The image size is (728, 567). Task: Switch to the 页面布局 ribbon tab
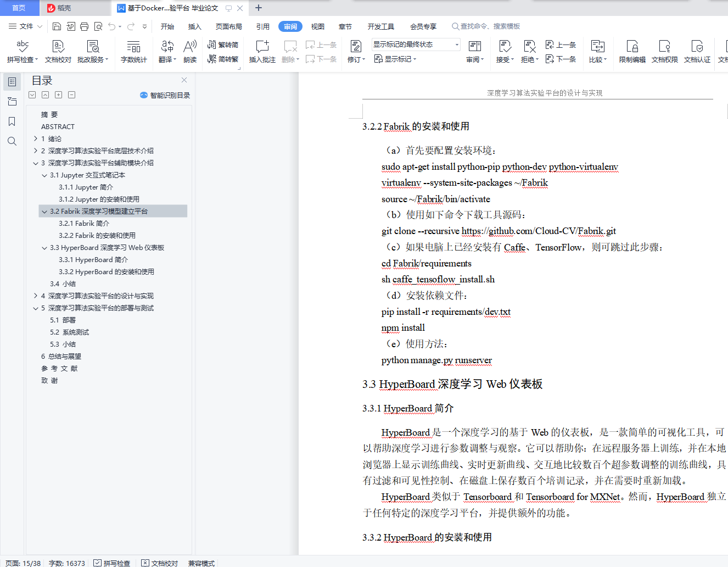click(x=229, y=26)
